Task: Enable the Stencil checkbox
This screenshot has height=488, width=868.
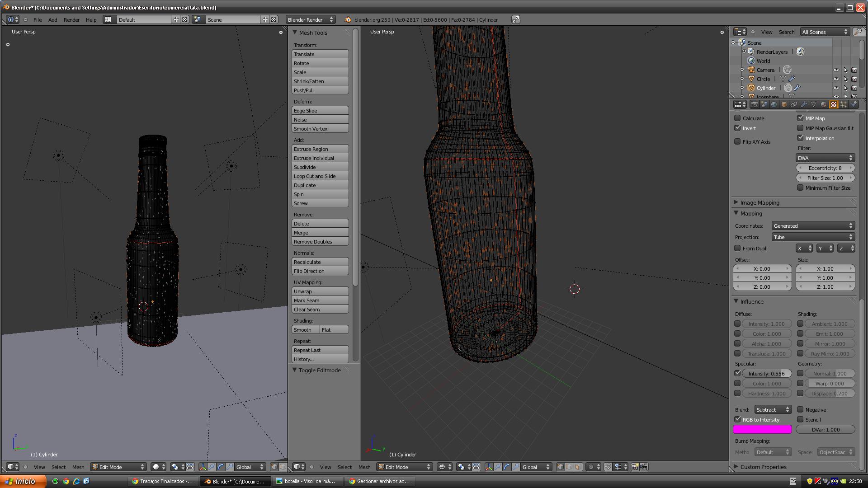Action: tap(800, 419)
